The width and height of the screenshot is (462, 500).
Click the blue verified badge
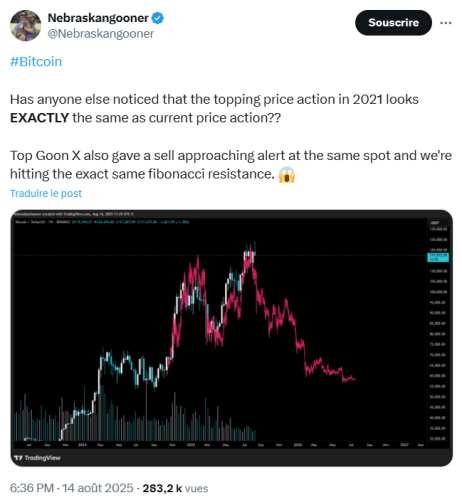(x=158, y=18)
